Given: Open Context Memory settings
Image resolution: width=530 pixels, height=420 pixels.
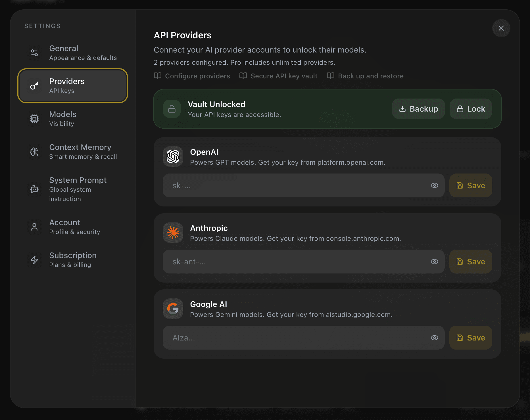Looking at the screenshot, I should click(73, 152).
